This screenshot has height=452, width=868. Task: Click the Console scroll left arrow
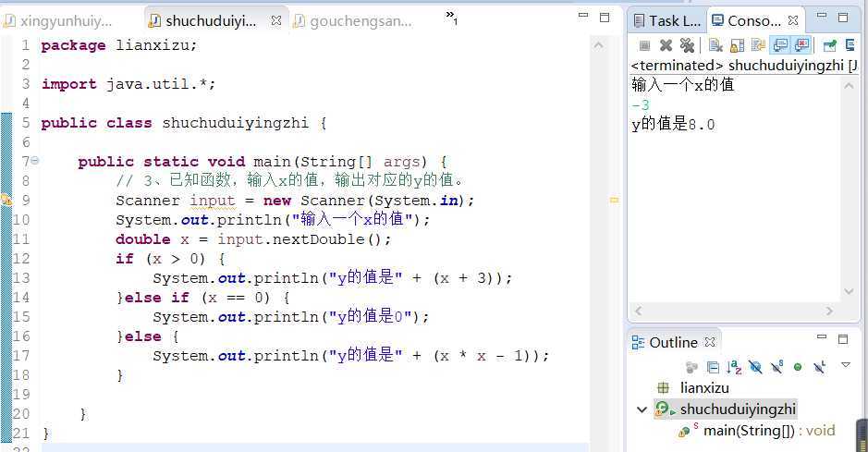(x=638, y=311)
